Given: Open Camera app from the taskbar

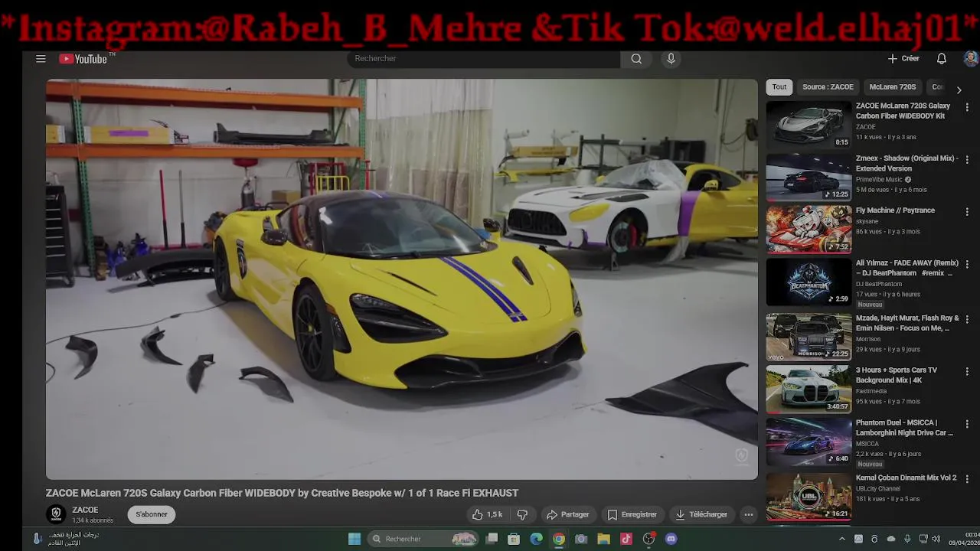Looking at the screenshot, I should (581, 539).
